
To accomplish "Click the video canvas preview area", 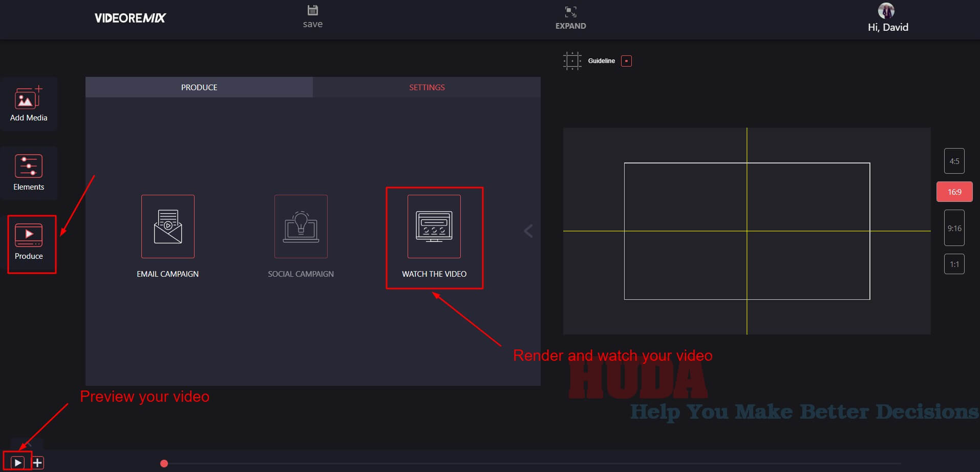I will 747,231.
